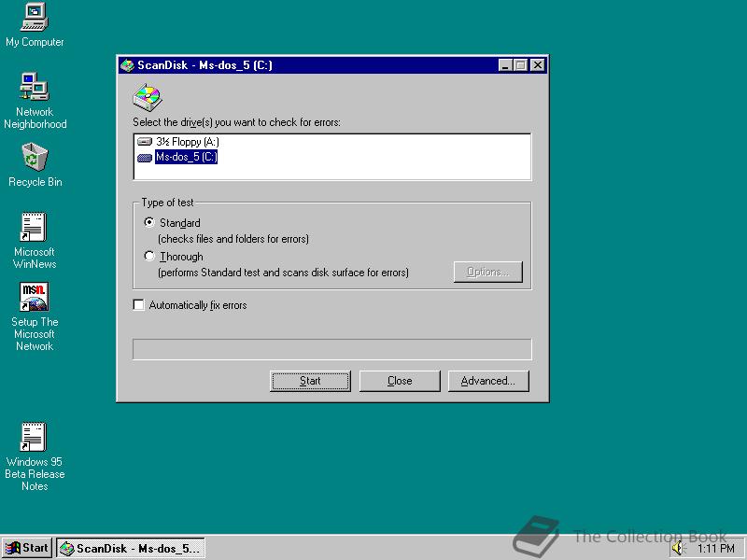Open Advanced... settings in ScanDisk
This screenshot has width=747, height=560.
click(488, 381)
